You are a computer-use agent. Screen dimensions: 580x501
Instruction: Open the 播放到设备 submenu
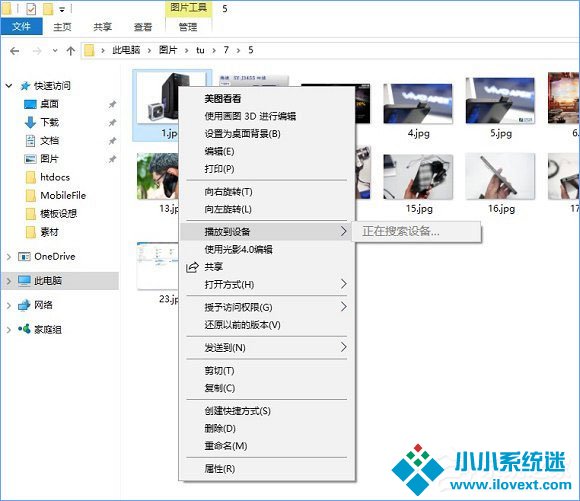click(x=266, y=232)
